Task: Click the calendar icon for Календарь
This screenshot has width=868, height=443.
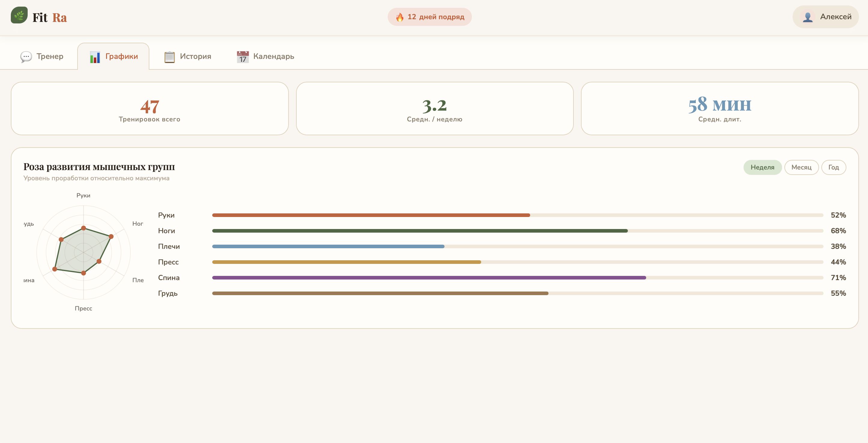Action: click(x=243, y=57)
